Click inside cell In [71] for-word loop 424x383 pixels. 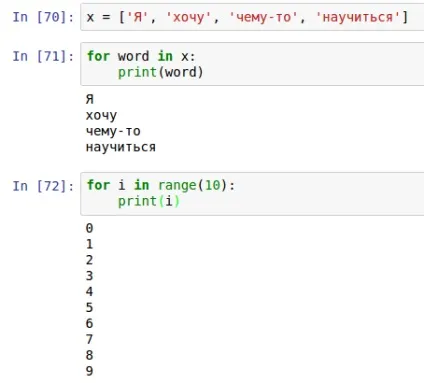(x=252, y=64)
